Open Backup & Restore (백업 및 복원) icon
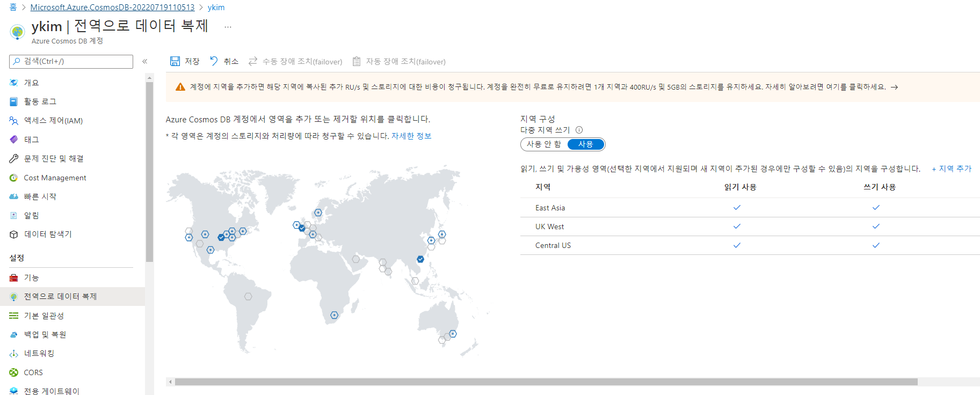 click(14, 334)
